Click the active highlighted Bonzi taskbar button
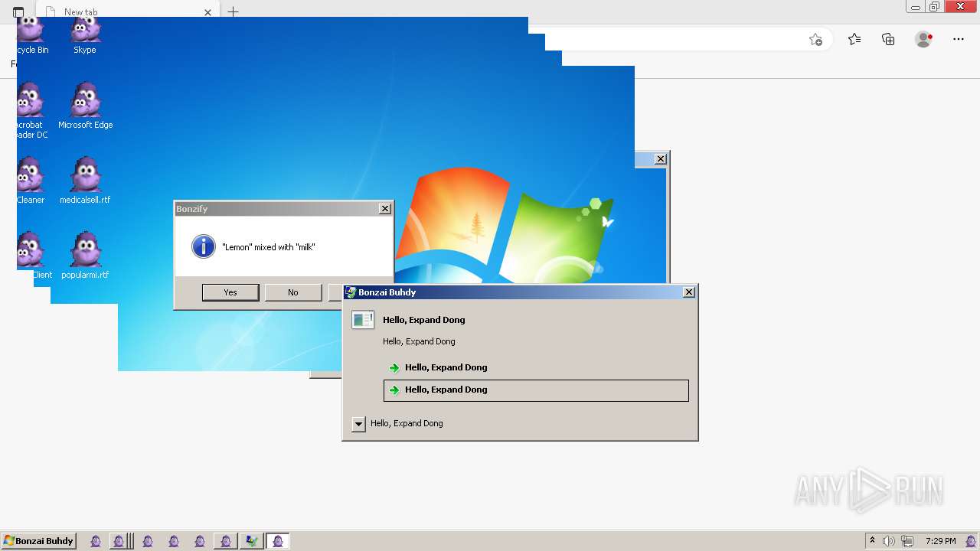This screenshot has width=980, height=551. [x=277, y=541]
